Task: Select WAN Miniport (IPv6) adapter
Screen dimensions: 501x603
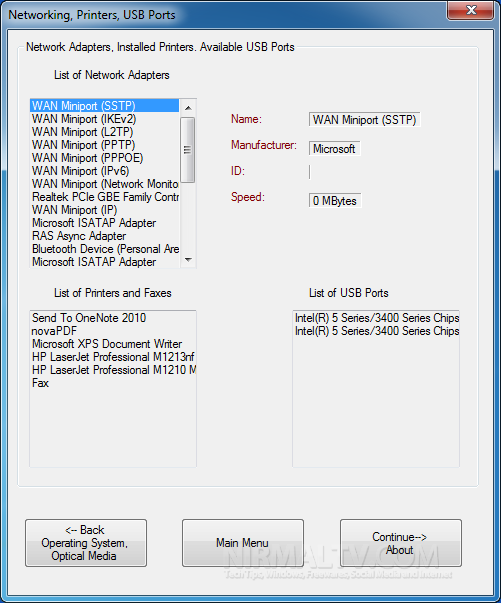Action: [x=105, y=171]
